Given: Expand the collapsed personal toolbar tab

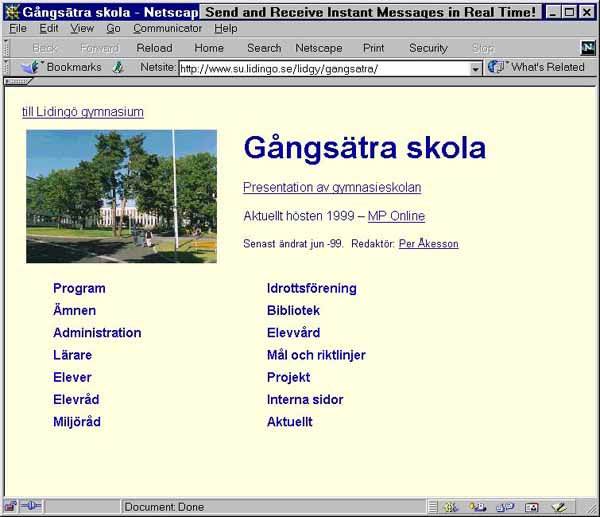Looking at the screenshot, I should (x=17, y=82).
